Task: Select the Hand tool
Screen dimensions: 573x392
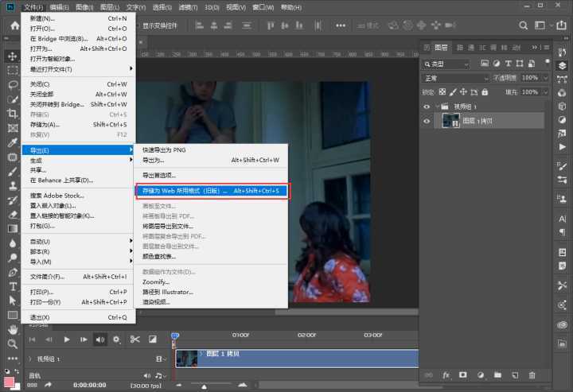Action: pos(13,329)
